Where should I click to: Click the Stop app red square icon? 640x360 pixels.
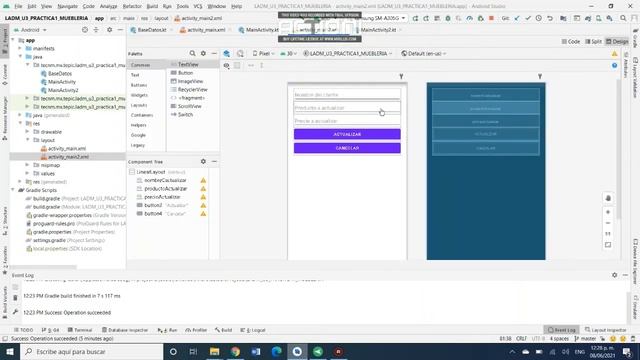pos(491,18)
